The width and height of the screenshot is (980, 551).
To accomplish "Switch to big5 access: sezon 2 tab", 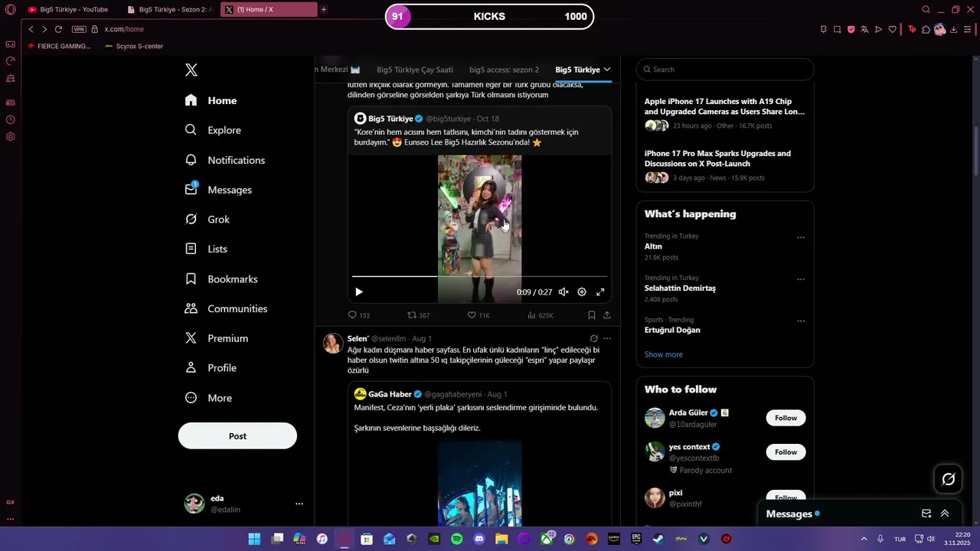I will click(504, 70).
